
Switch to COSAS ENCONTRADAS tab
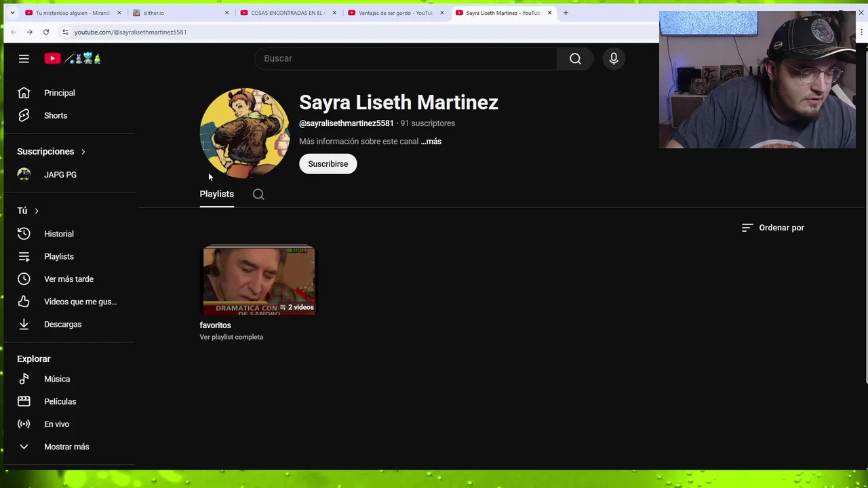point(288,13)
